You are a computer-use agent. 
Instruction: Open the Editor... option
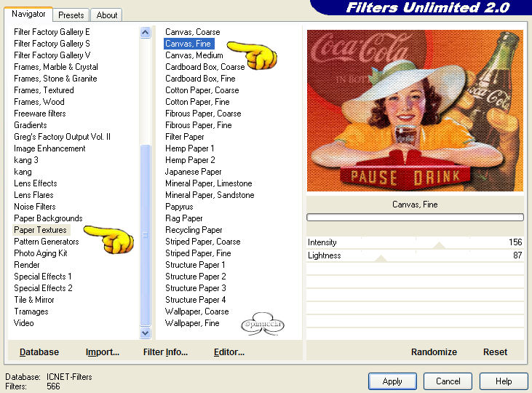229,352
